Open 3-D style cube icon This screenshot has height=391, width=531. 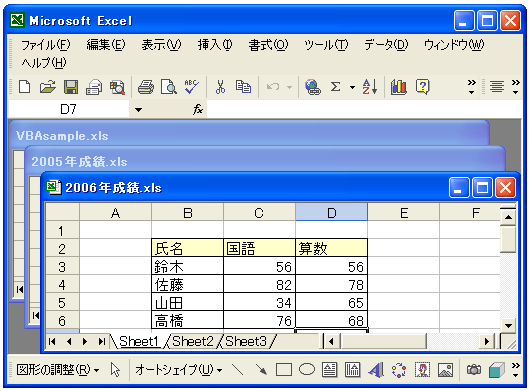[x=497, y=370]
